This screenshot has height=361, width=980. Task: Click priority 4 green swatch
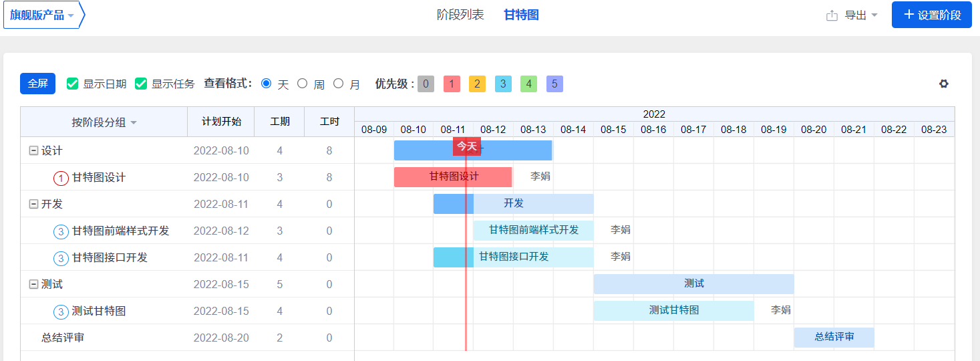pyautogui.click(x=528, y=84)
